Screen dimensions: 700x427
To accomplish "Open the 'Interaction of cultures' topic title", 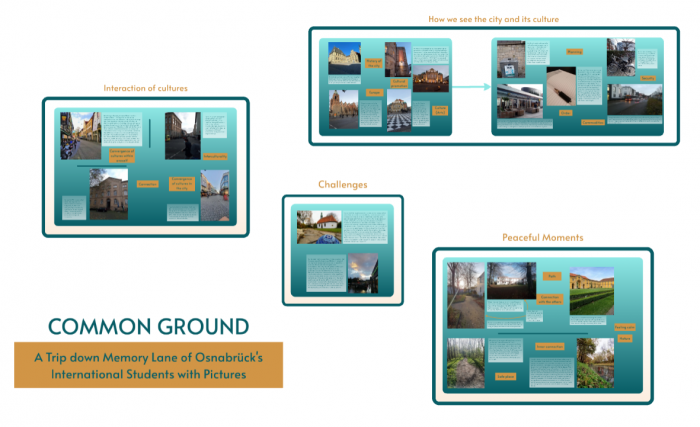I will (145, 89).
